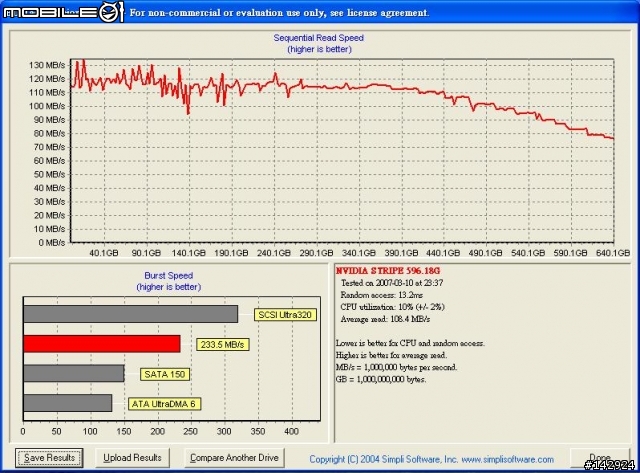The width and height of the screenshot is (640, 473).
Task: Click the 0 MB/s axis label
Action: coord(52,242)
